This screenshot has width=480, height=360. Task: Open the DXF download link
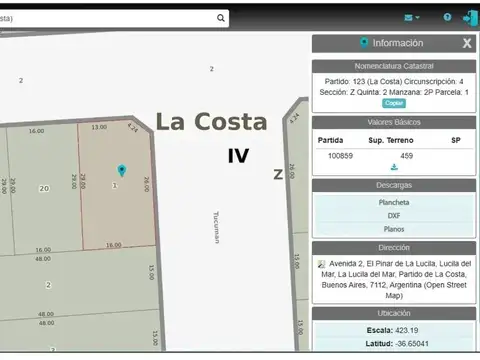(x=394, y=216)
